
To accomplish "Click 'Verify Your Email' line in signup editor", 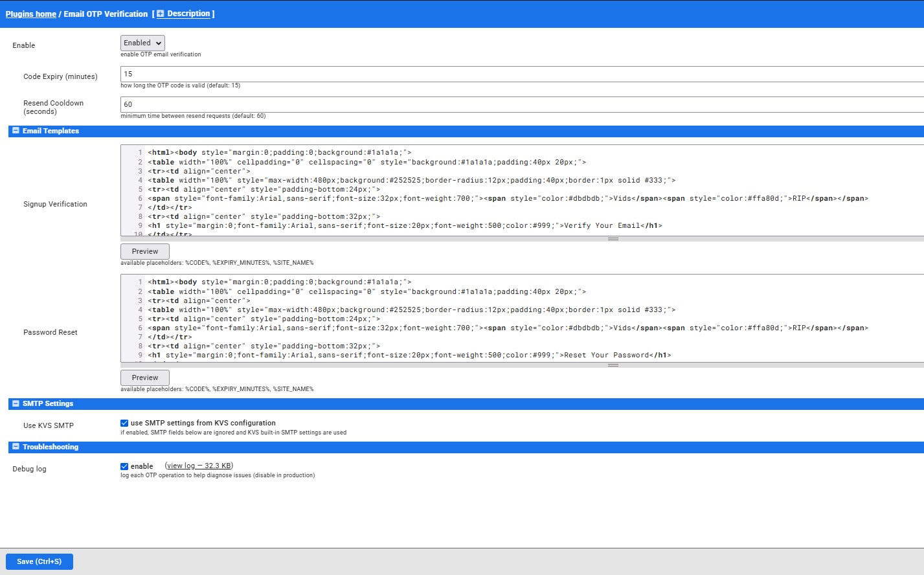I will (x=405, y=225).
